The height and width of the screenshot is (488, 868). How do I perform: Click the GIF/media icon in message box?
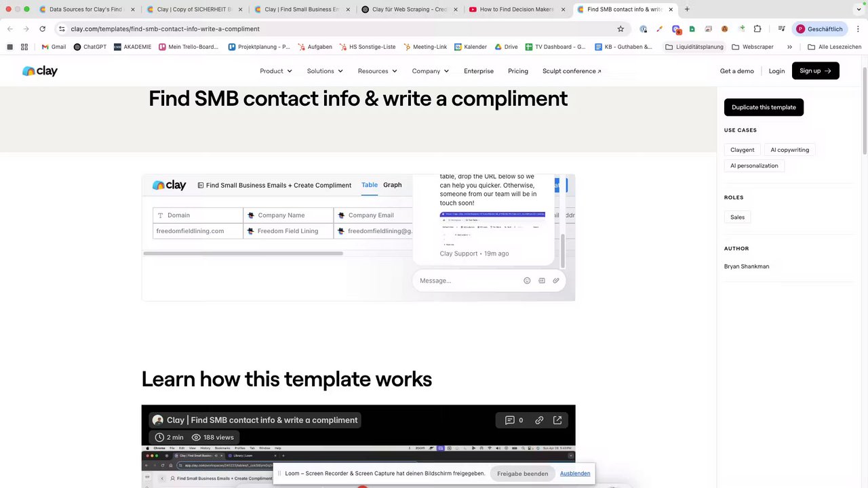[542, 281]
